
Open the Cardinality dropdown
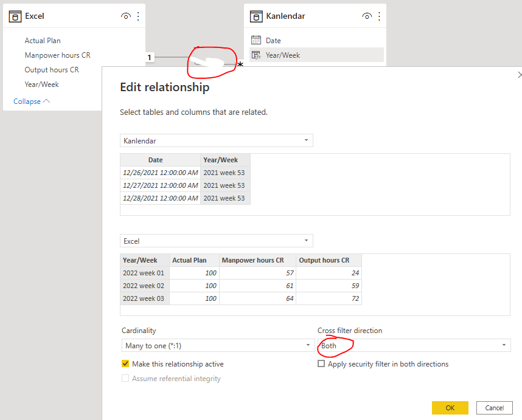pos(218,345)
